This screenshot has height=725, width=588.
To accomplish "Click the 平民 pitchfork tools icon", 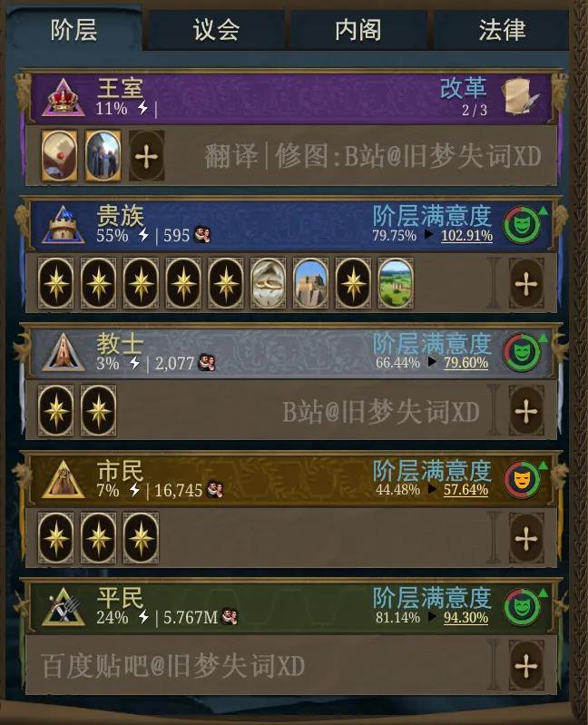I will tap(64, 607).
